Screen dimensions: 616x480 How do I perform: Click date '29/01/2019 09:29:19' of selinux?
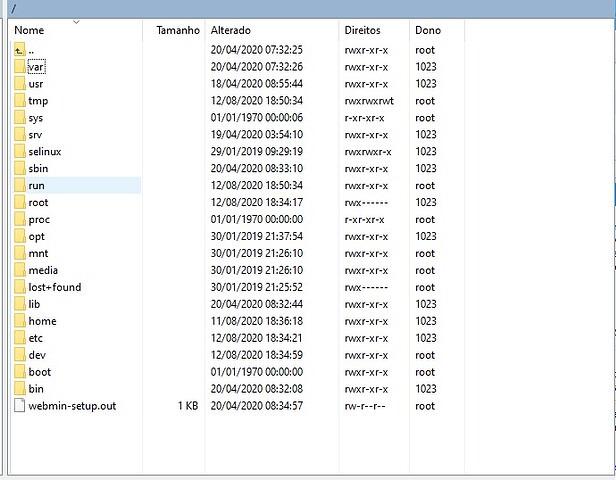click(257, 152)
